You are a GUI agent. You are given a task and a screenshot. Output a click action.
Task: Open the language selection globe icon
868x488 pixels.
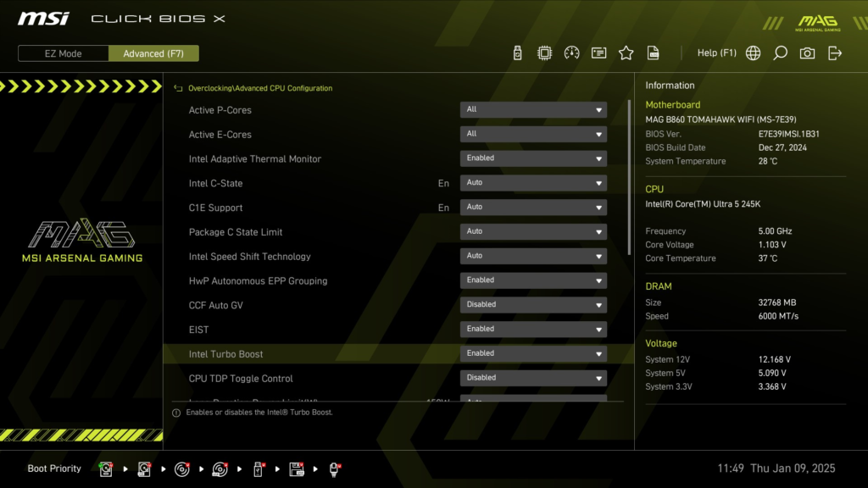click(x=753, y=53)
